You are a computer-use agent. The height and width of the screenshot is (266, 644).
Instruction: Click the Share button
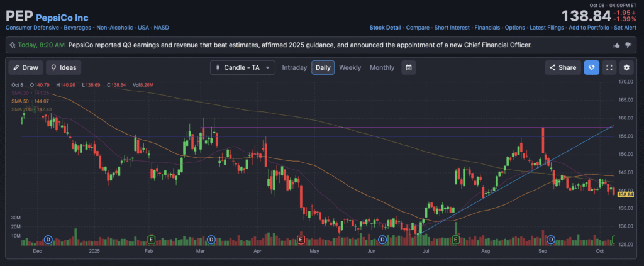[x=562, y=67]
